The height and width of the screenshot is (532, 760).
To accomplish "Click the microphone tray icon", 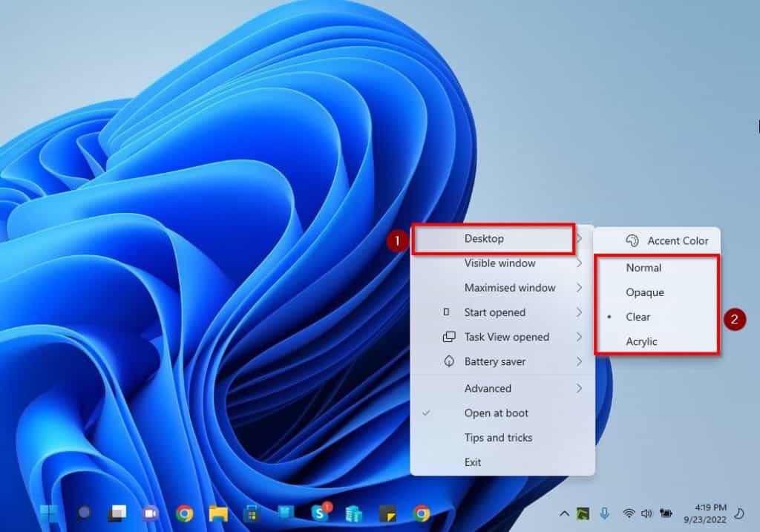I will tap(604, 513).
